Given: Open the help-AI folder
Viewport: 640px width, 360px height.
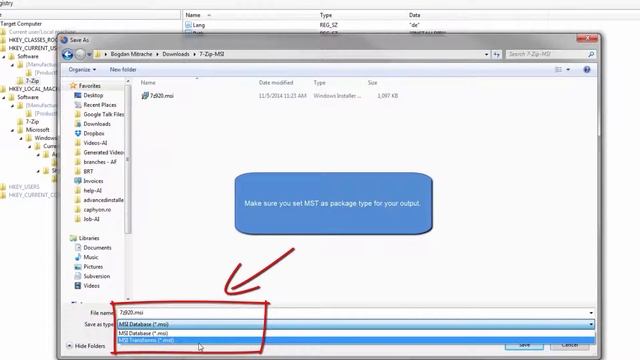Looking at the screenshot, I should tap(92, 191).
